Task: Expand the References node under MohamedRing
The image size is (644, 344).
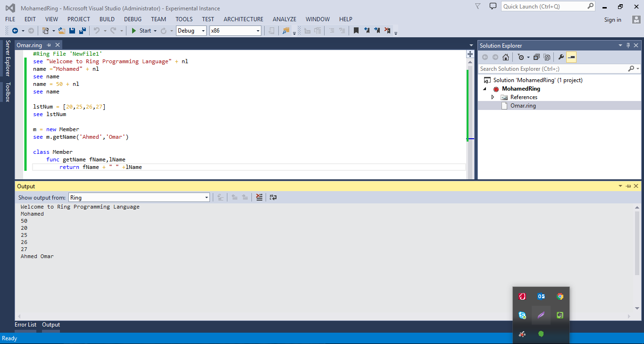Action: pyautogui.click(x=493, y=97)
